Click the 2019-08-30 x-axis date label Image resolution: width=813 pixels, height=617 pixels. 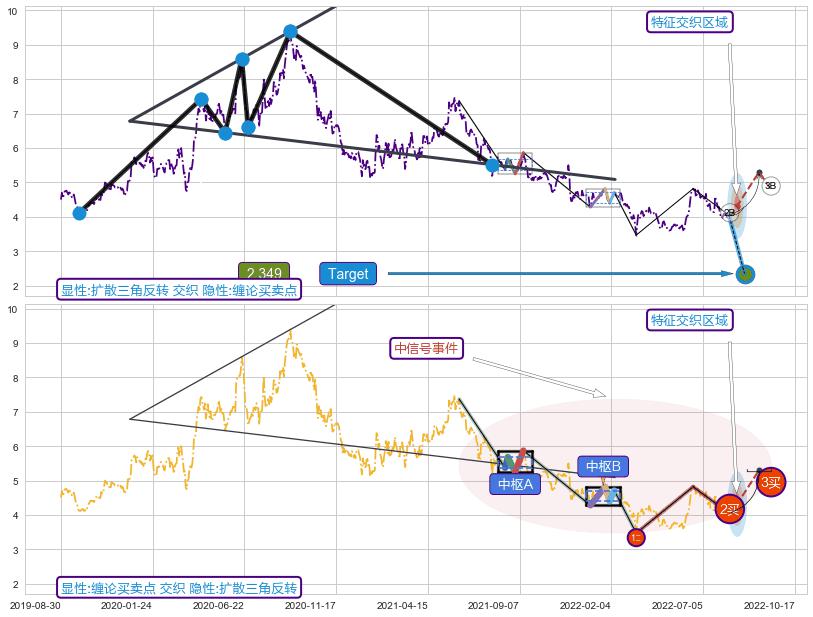[35, 606]
